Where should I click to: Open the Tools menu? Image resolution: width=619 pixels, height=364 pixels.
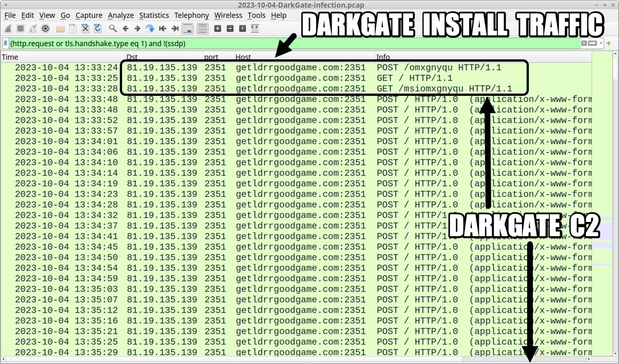tap(257, 15)
